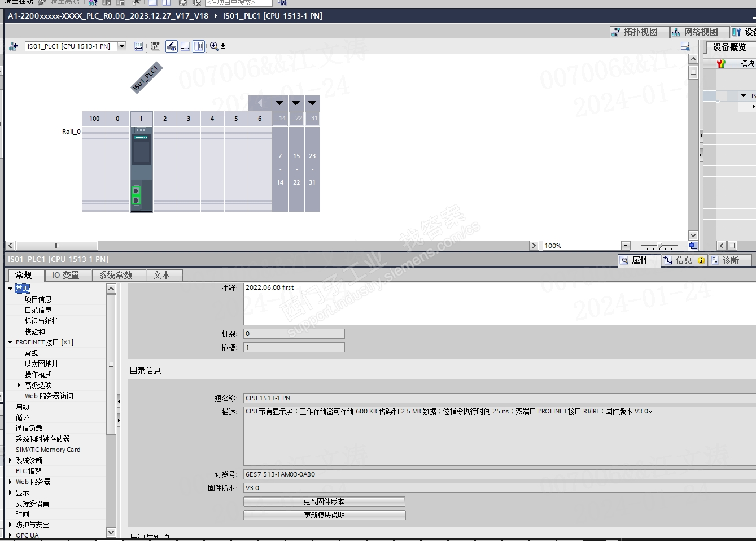Click the left arrow above slot 6

pos(260,103)
